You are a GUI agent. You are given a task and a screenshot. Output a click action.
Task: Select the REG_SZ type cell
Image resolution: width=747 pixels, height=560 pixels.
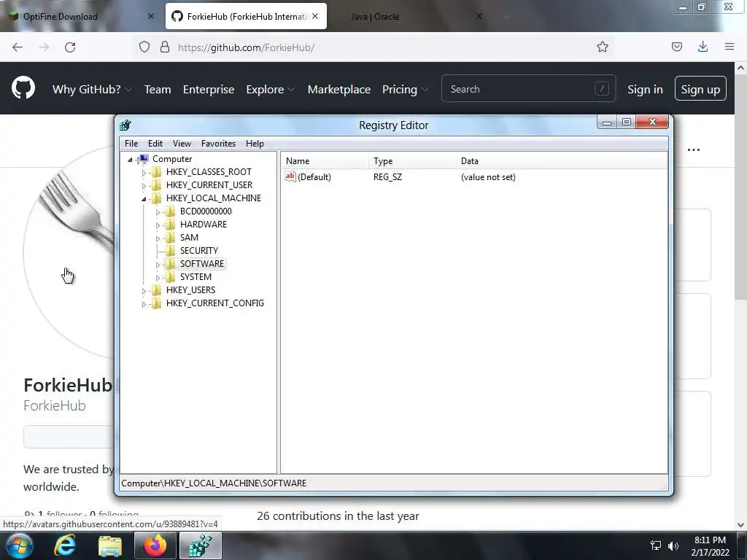pyautogui.click(x=387, y=177)
